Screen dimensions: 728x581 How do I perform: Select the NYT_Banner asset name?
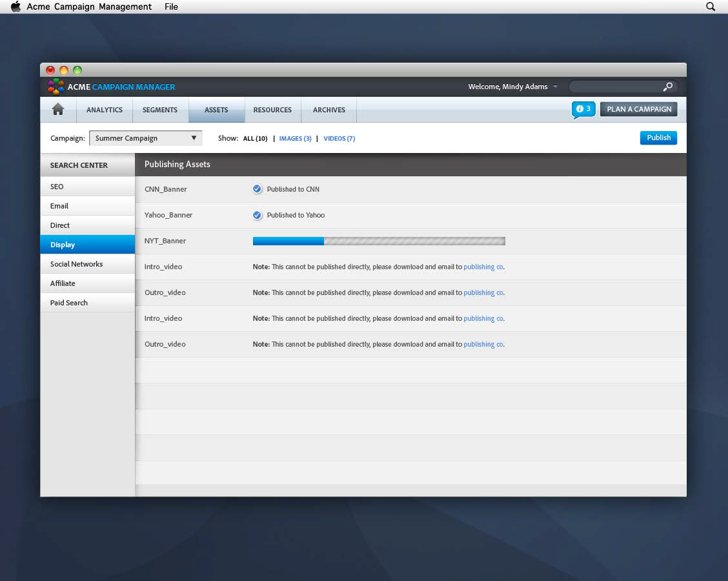(165, 241)
